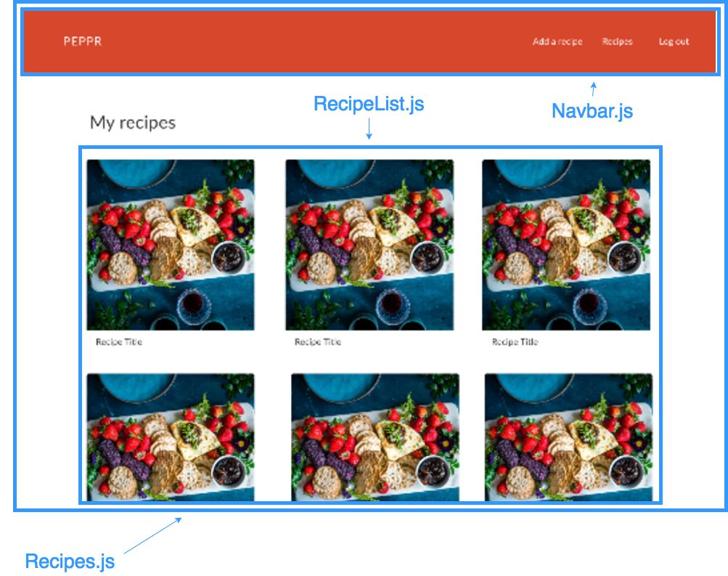Click the arrow above Navbar.js label

(x=593, y=89)
